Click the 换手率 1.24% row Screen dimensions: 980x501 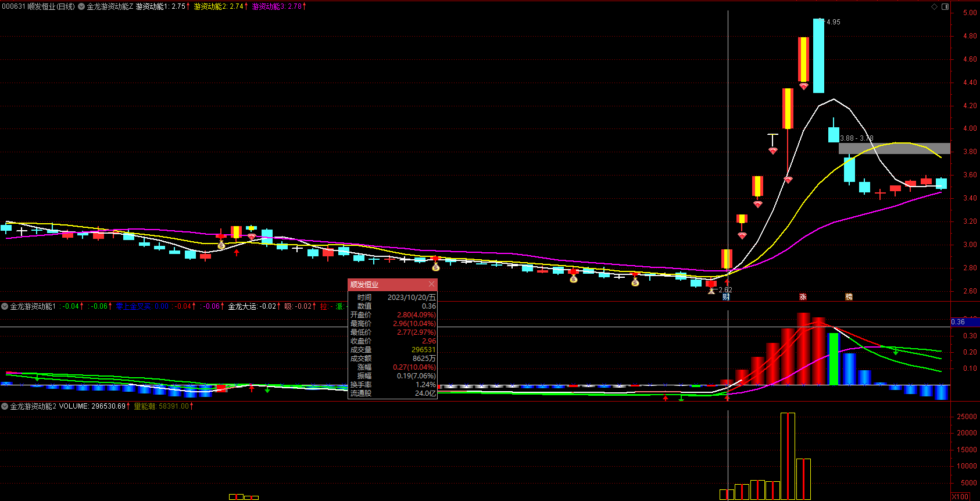pyautogui.click(x=392, y=385)
